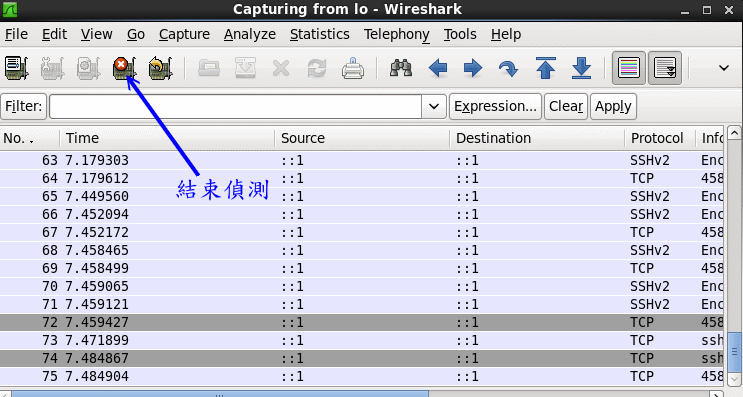The width and height of the screenshot is (743, 397).
Task: Click the Filter: label button
Action: pyautogui.click(x=24, y=106)
